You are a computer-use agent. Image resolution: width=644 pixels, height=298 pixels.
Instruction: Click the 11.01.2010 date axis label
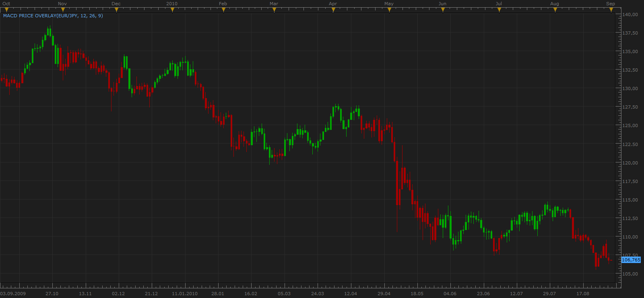point(185,294)
